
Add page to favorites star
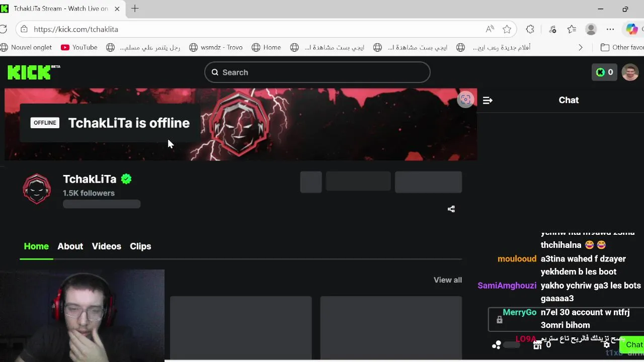(507, 29)
